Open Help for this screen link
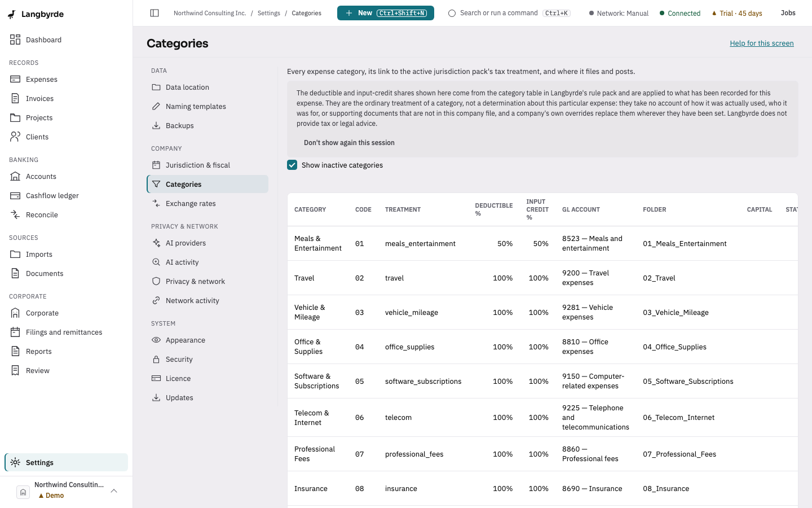The image size is (812, 508). tap(762, 43)
